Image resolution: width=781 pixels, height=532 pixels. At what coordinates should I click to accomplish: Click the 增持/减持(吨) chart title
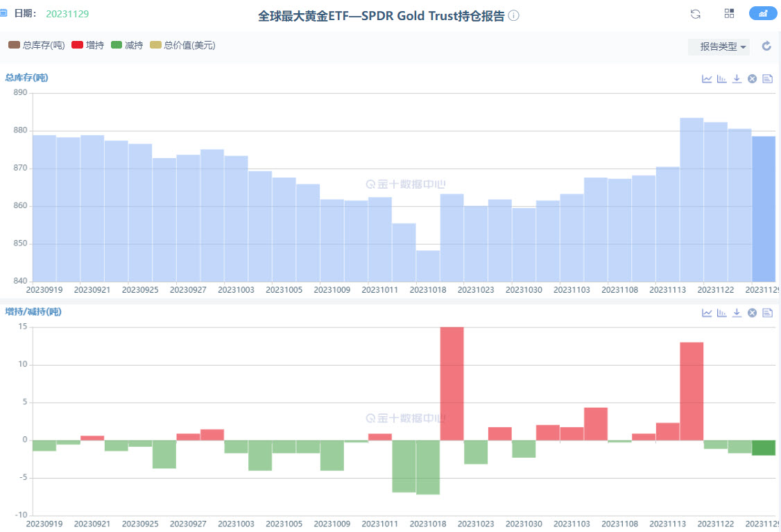pos(33,312)
